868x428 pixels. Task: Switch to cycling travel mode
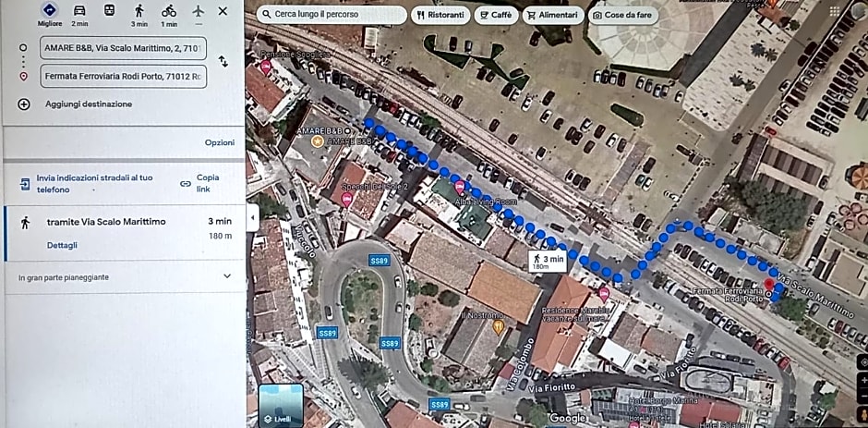168,11
